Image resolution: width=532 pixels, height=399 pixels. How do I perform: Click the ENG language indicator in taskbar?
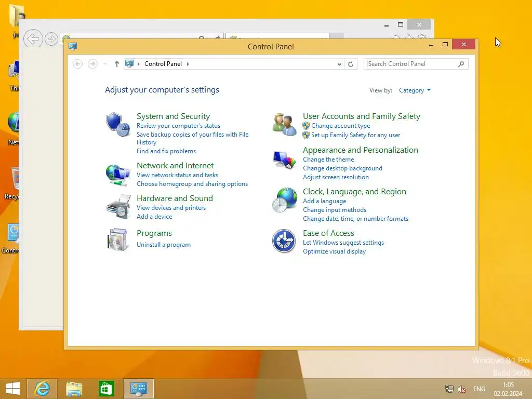pos(479,389)
